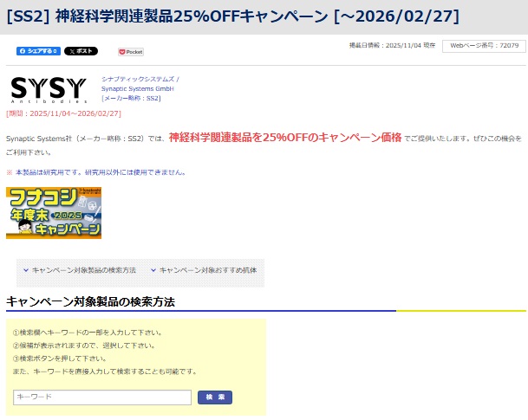528x420 pixels.
Task: Click the Facebook シェアする share button
Action: [x=38, y=51]
